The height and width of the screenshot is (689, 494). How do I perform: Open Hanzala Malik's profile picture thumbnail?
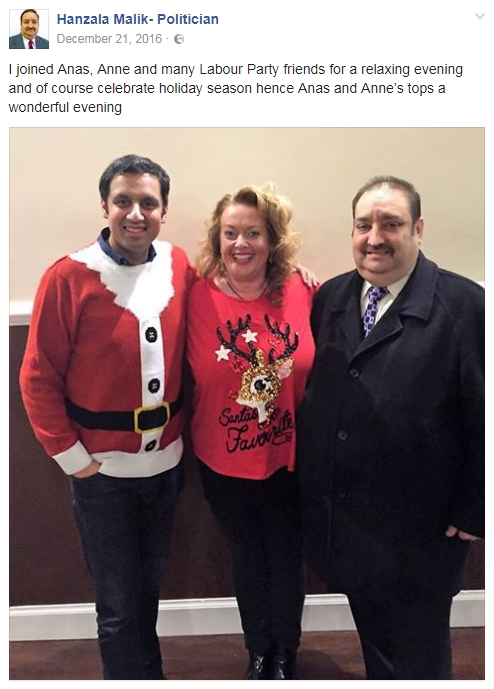click(x=29, y=29)
